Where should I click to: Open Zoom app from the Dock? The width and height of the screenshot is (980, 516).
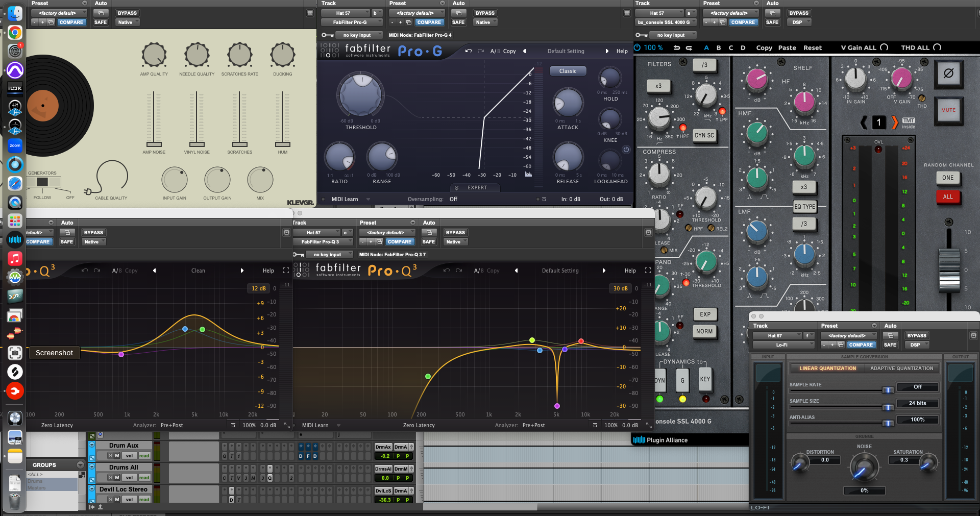[x=15, y=145]
